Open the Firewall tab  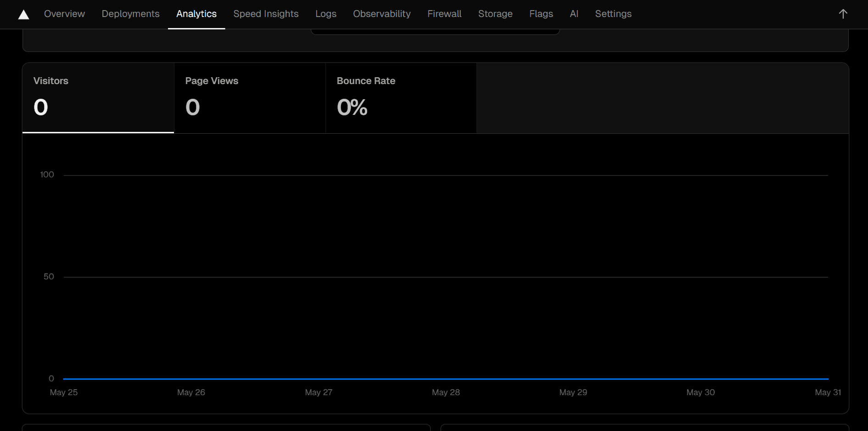pyautogui.click(x=444, y=14)
